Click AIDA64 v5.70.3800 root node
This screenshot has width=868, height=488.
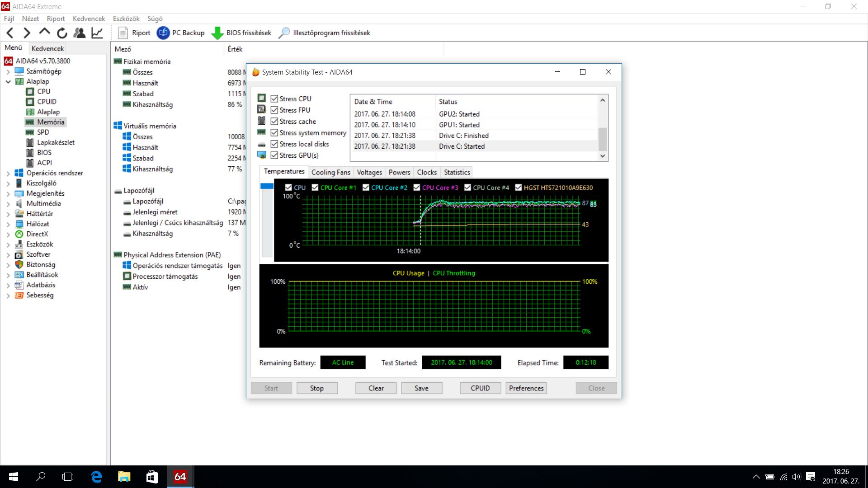[x=42, y=61]
